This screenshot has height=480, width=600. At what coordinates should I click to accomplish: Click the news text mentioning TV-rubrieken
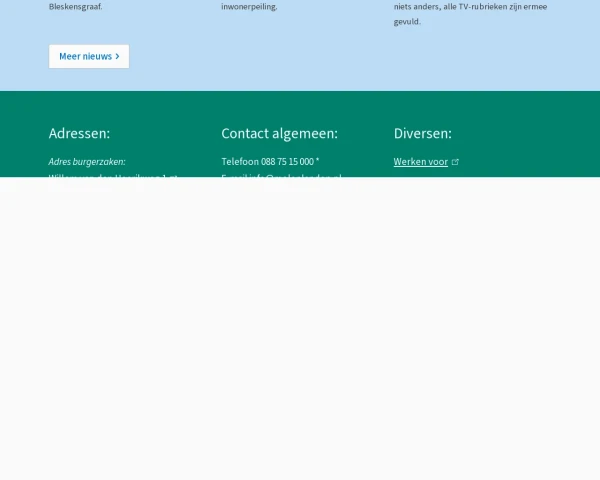[470, 6]
